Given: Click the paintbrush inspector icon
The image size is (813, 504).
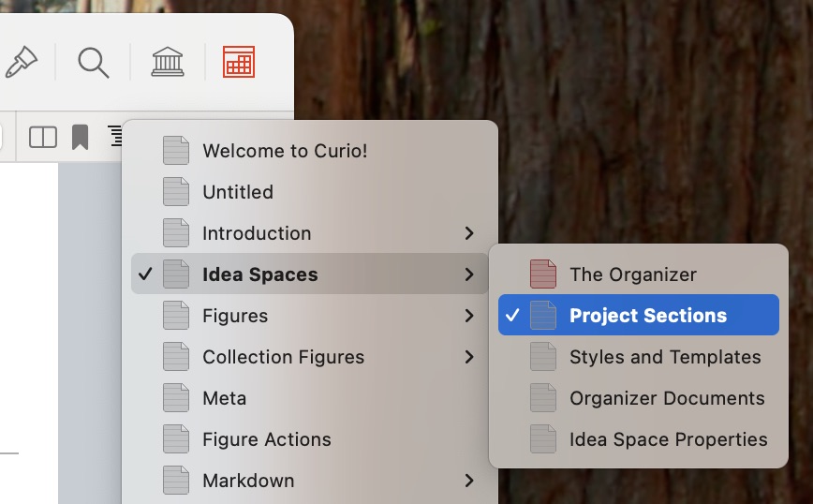Looking at the screenshot, I should click(19, 63).
